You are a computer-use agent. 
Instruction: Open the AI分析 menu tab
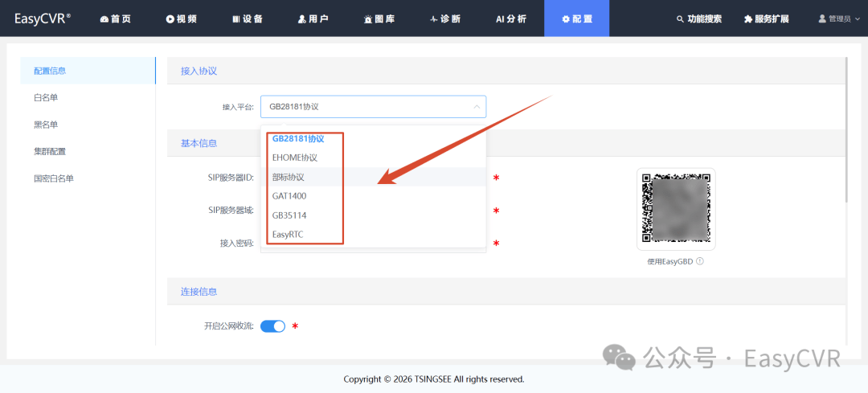pos(511,18)
